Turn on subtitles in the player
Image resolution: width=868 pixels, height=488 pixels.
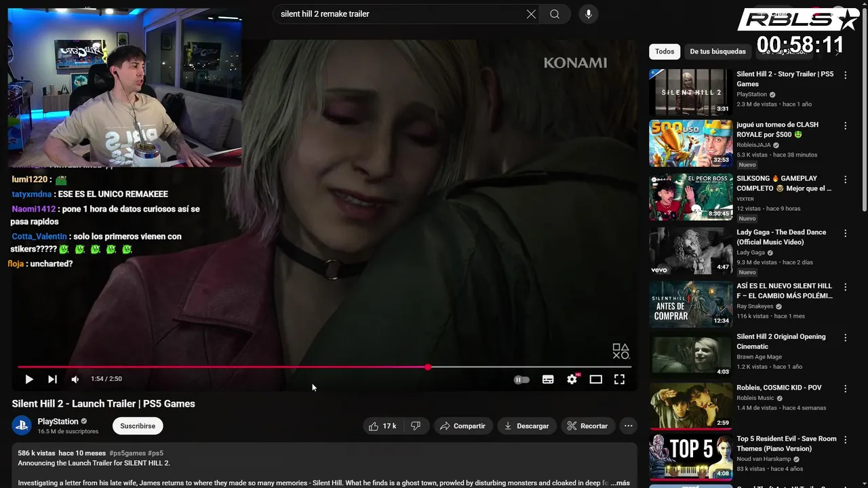pyautogui.click(x=548, y=380)
